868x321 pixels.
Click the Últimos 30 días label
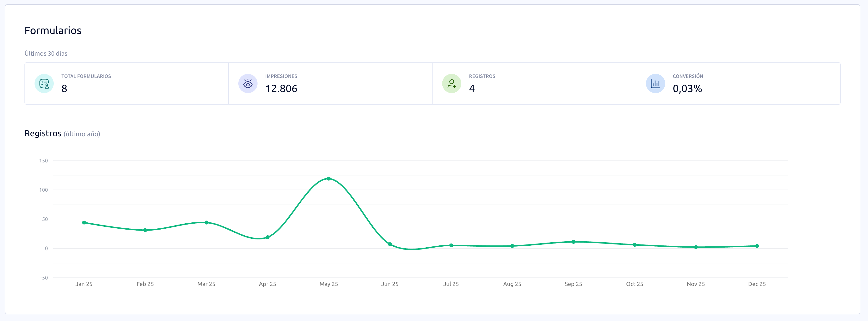click(46, 53)
